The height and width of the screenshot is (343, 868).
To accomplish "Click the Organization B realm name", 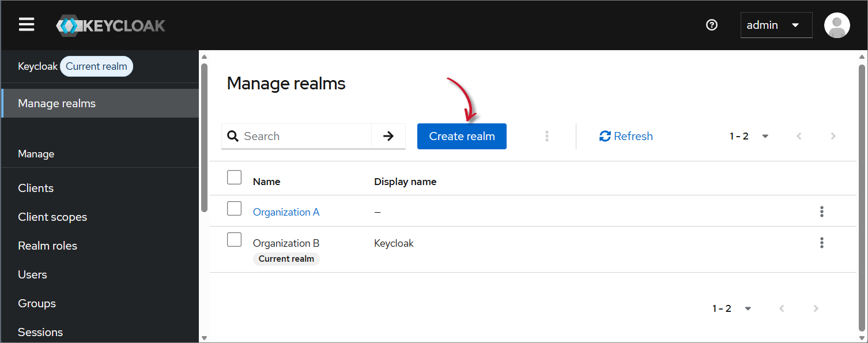I will (x=286, y=243).
